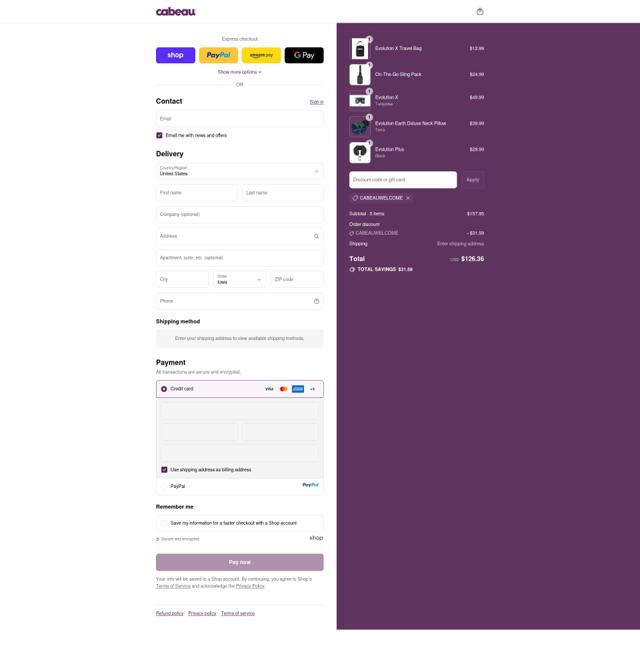Focus the Apartment, suite field
Image resolution: width=640 pixels, height=656 pixels.
point(240,258)
